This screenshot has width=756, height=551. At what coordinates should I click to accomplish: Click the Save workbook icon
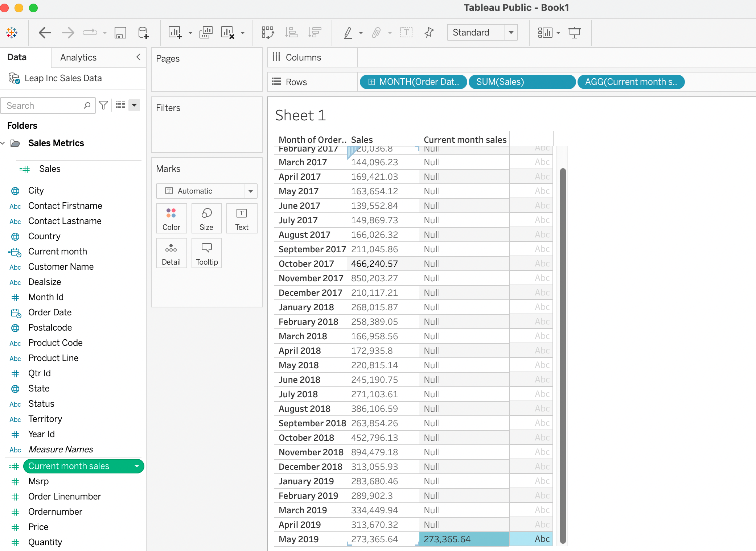pyautogui.click(x=120, y=33)
